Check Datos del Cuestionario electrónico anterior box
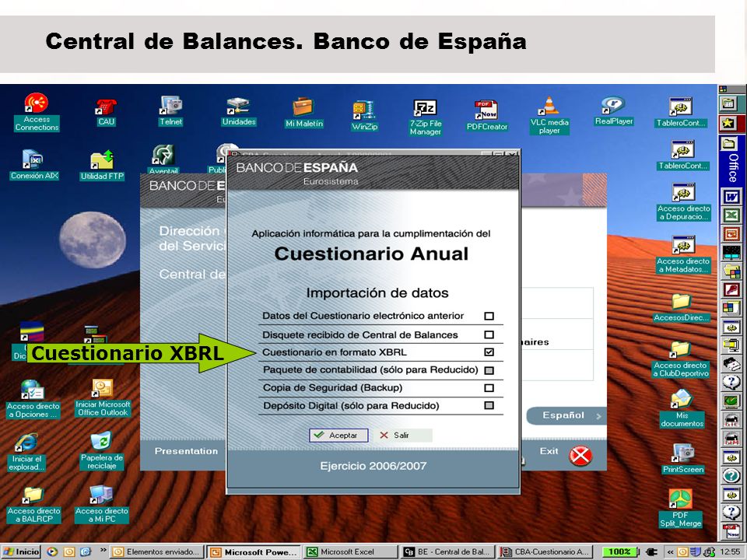Screen dimensions: 747x560 click(489, 316)
